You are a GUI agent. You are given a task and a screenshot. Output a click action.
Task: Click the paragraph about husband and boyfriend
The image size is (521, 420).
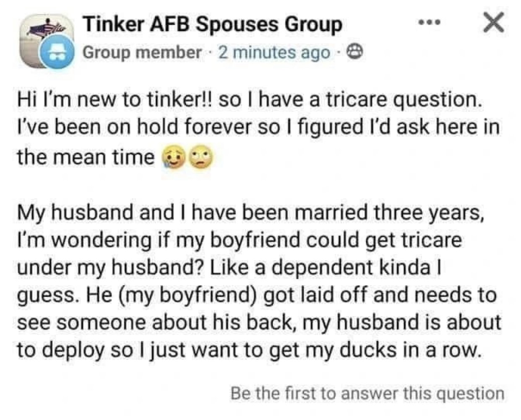coord(259,282)
